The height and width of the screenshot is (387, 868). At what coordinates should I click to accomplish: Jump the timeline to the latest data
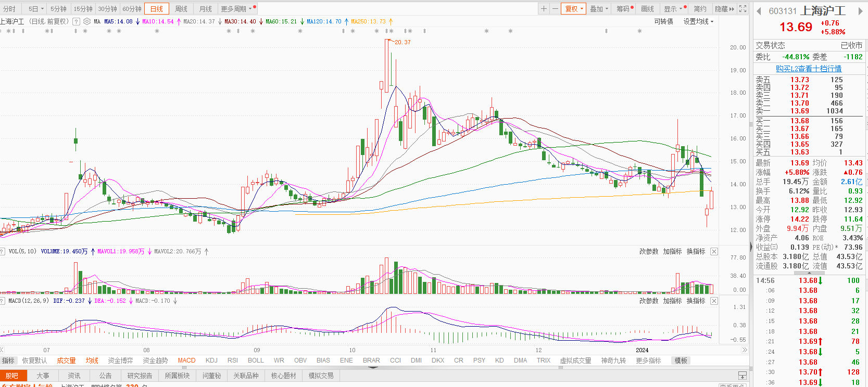pyautogui.click(x=745, y=350)
